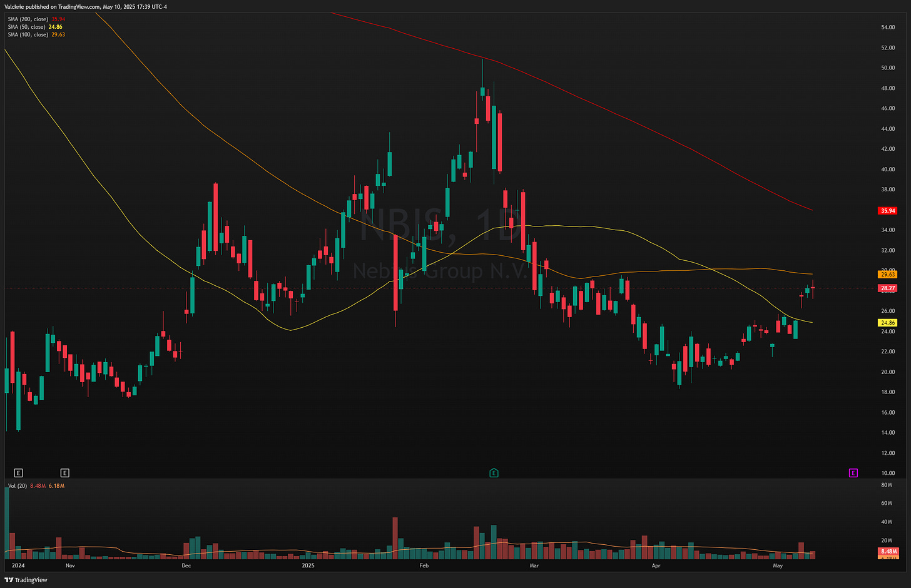Image resolution: width=911 pixels, height=588 pixels.
Task: Click the Feb label on the time axis
Action: point(424,565)
